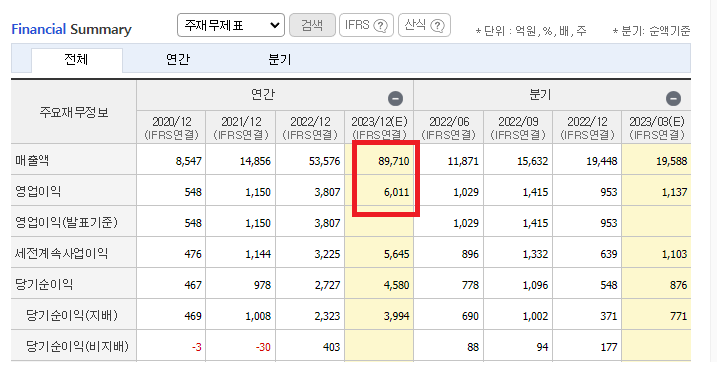719x377 pixels.
Task: Click the Financial Summary heading
Action: [x=72, y=29]
